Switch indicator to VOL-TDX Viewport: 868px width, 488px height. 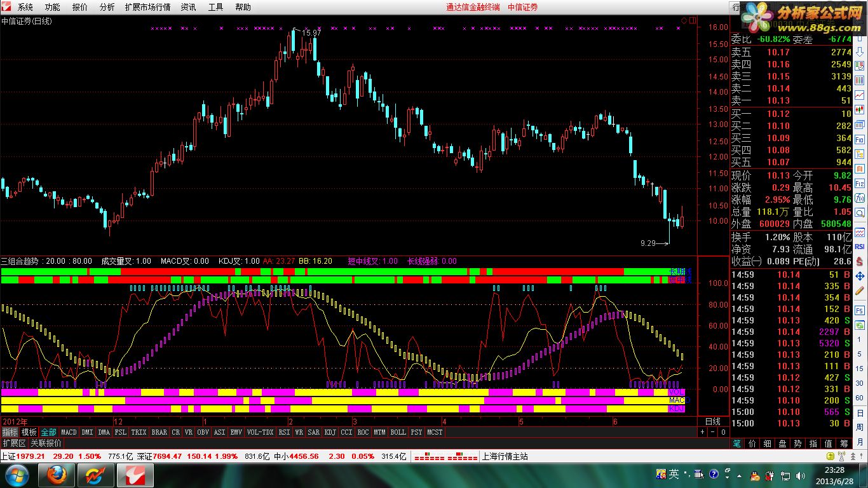point(260,432)
